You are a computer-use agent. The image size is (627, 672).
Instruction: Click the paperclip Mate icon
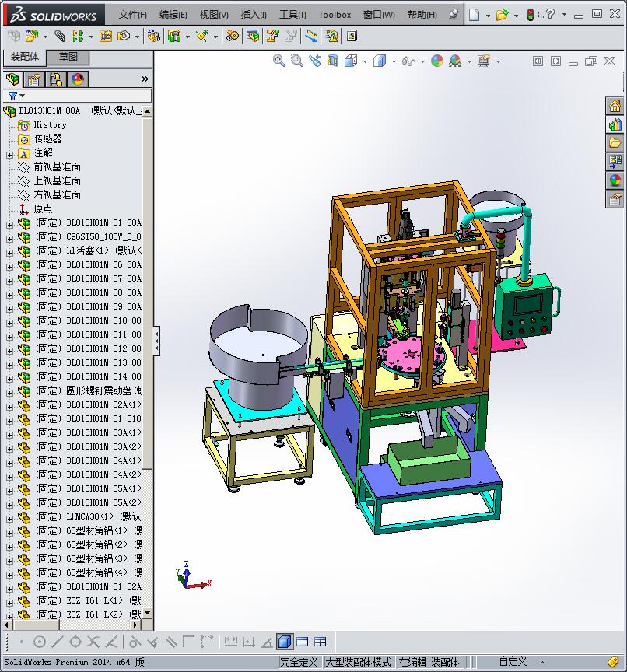[60, 37]
